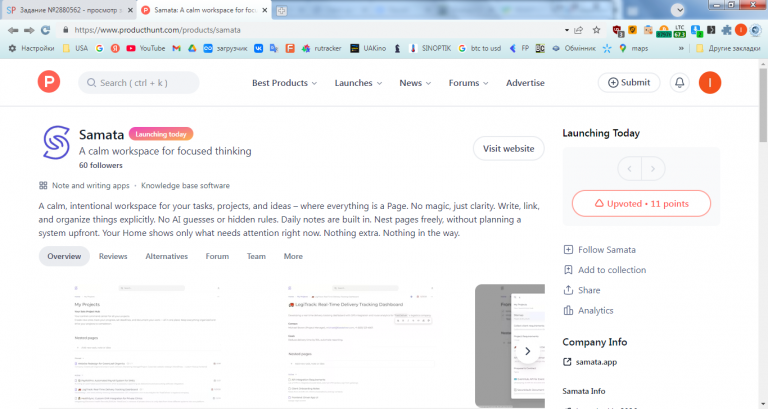
Task: Show hidden bookmarks with the double chevron
Action: coord(681,48)
